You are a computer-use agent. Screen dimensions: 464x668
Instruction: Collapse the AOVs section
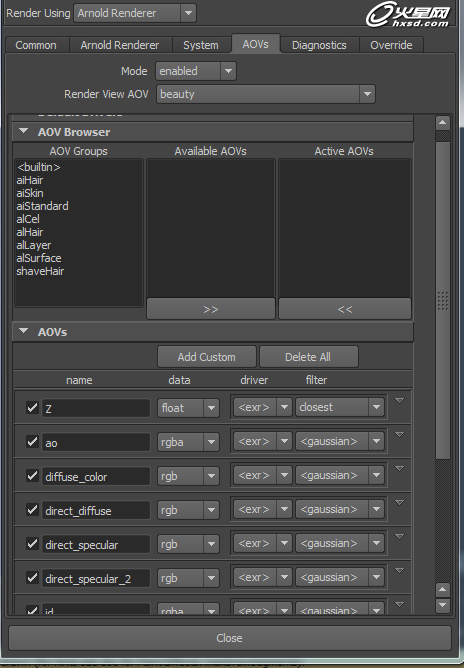(x=23, y=331)
